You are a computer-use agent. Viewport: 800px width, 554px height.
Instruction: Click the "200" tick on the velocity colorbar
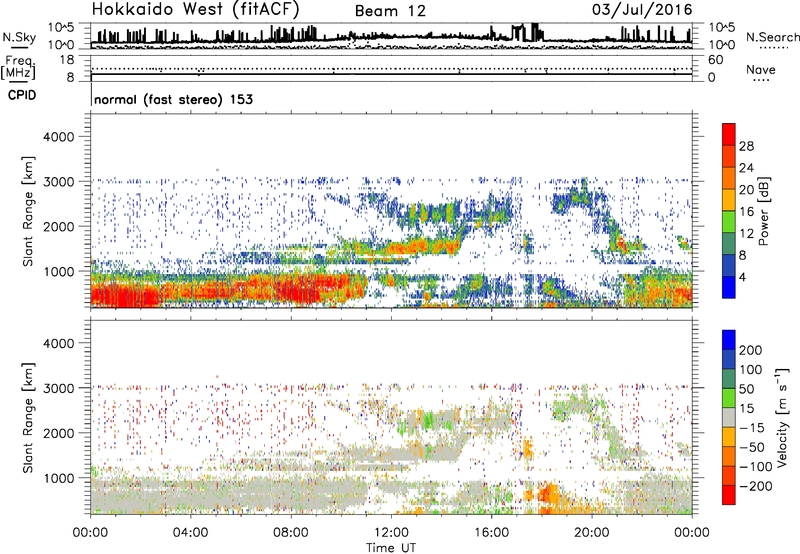click(x=751, y=350)
